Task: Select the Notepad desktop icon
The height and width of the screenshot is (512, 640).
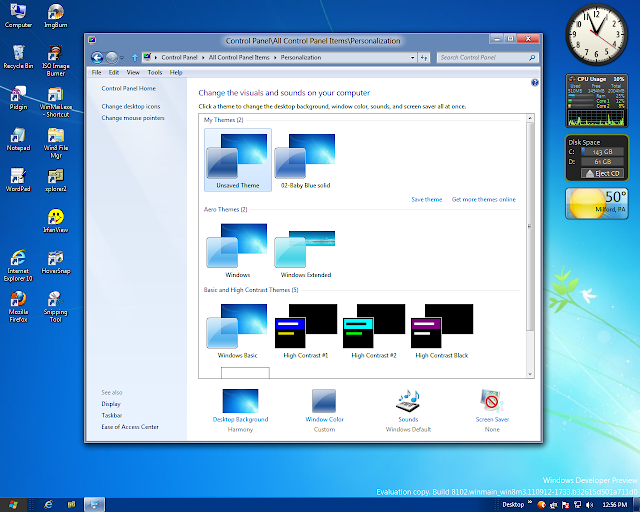Action: 18,139
